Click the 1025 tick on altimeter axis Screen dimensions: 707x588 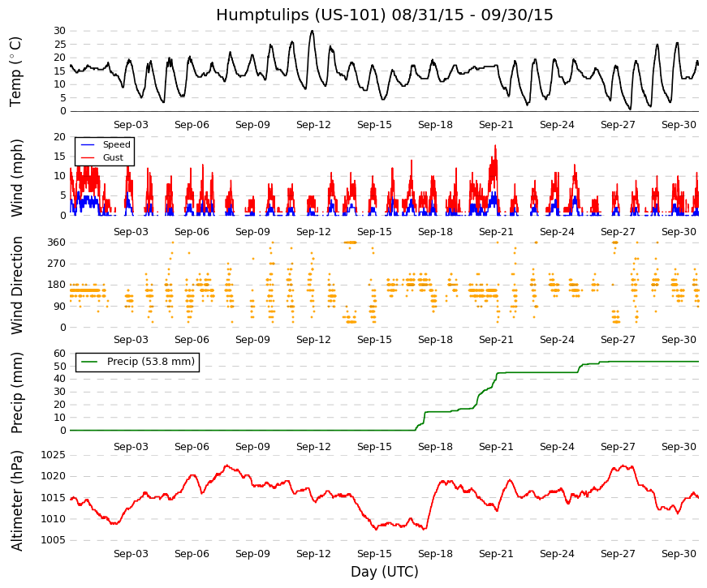54,455
